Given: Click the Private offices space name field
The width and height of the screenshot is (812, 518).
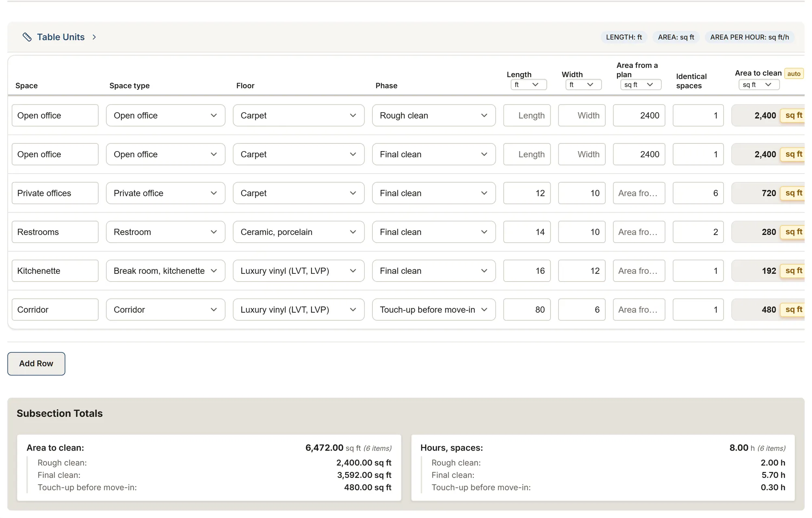Looking at the screenshot, I should point(55,193).
